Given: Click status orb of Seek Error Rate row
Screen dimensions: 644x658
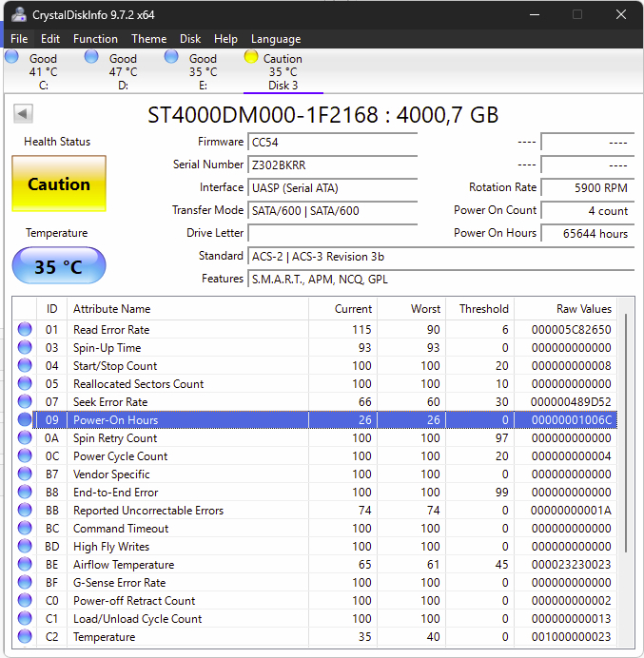Looking at the screenshot, I should tap(25, 401).
